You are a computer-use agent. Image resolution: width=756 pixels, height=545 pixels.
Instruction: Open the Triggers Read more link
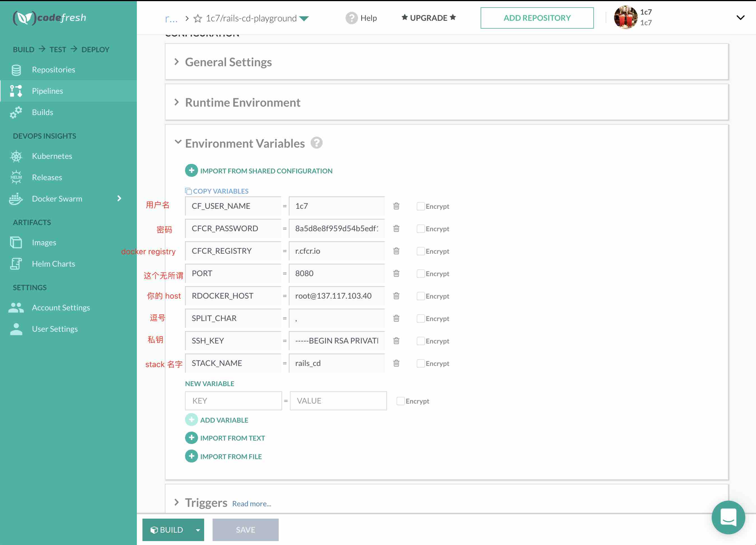252,504
